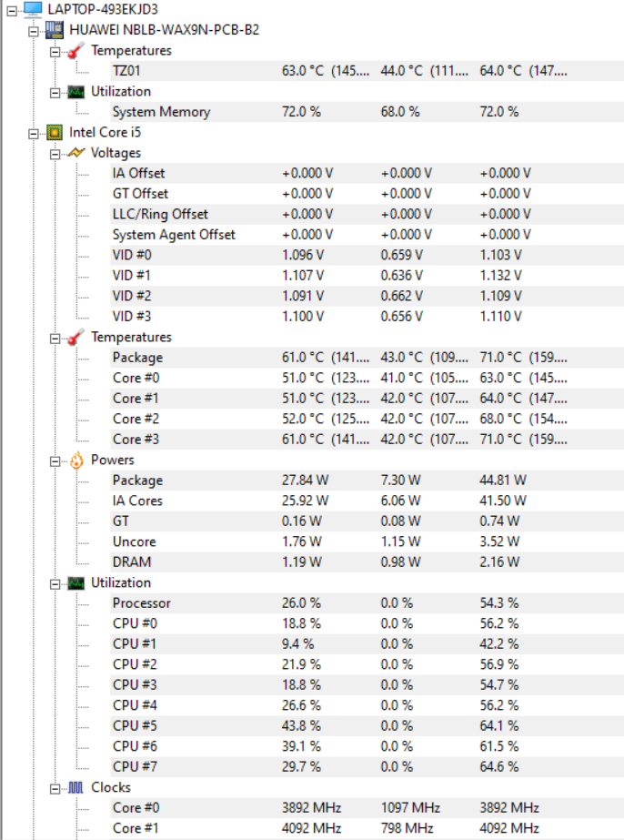Collapse the Powers group
Image resolution: width=624 pixels, height=840 pixels.
55,461
